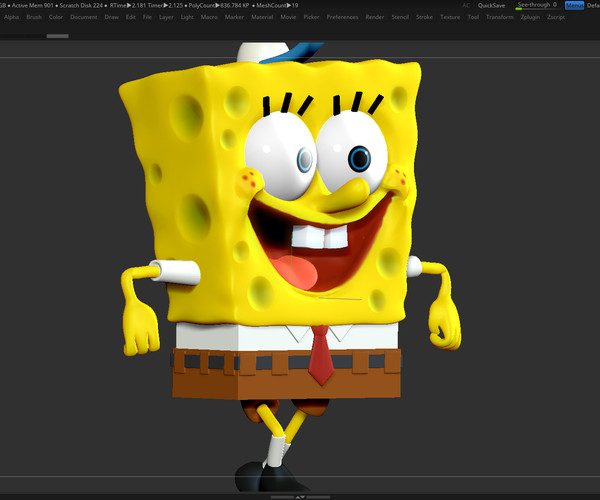
Task: Open the File menu
Action: click(147, 17)
